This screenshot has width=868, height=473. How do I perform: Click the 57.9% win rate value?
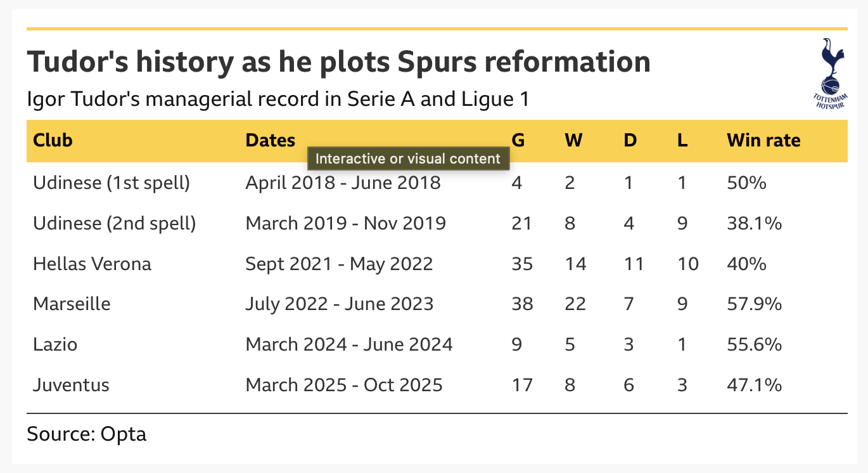pyautogui.click(x=754, y=304)
